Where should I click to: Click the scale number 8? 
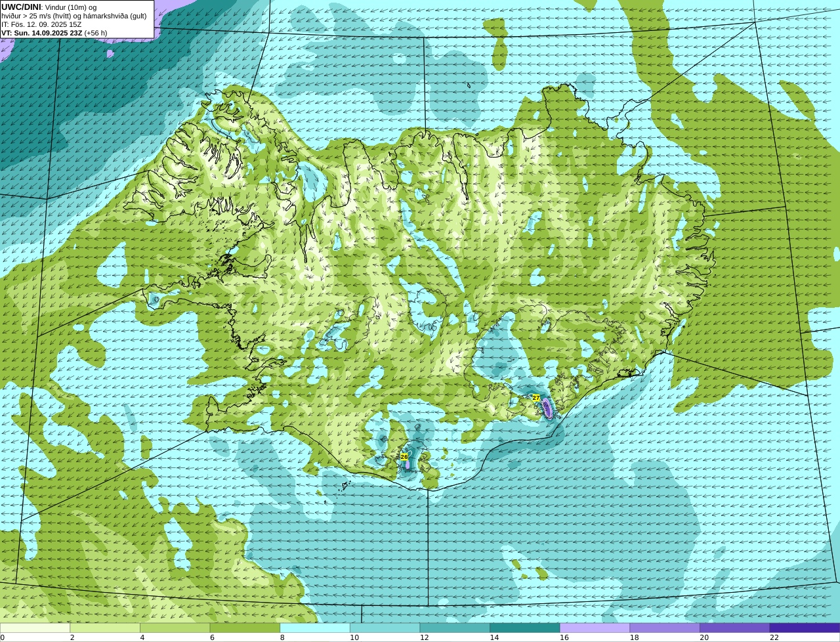point(282,637)
